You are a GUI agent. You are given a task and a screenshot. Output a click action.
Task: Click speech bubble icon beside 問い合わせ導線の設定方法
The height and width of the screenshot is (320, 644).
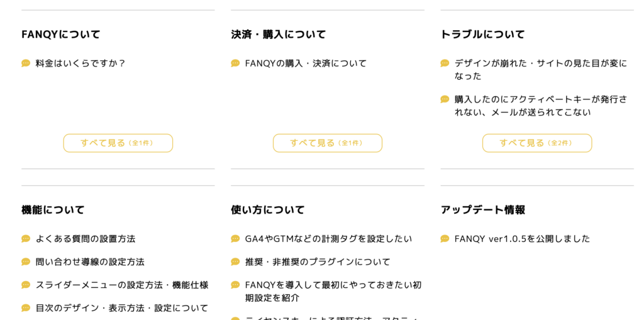(x=26, y=262)
